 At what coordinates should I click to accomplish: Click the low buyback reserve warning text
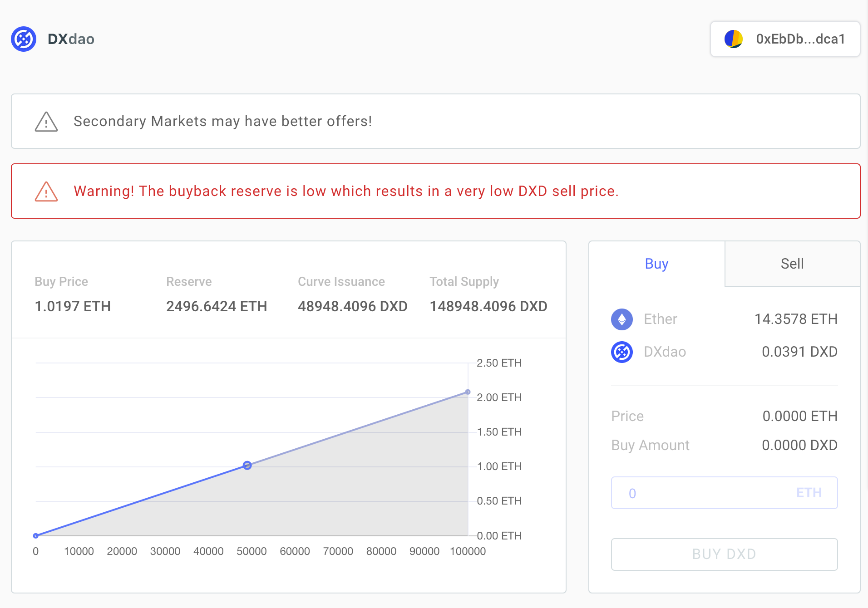346,191
